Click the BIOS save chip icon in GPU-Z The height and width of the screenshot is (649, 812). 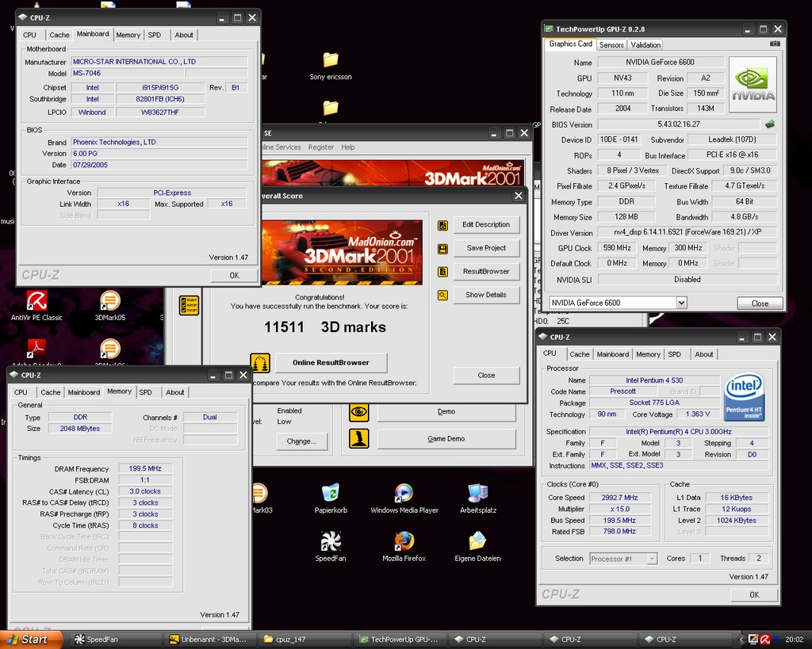point(770,124)
